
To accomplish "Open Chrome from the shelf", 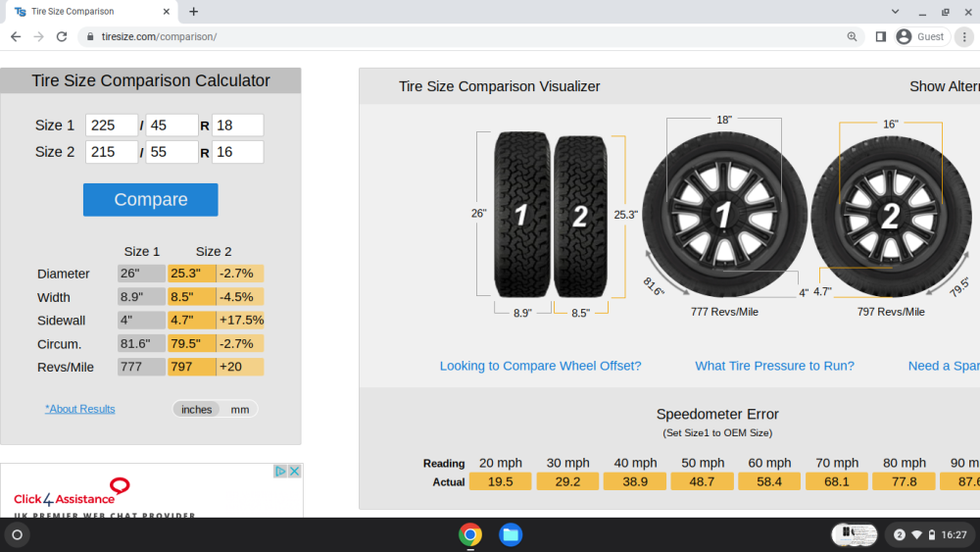I will click(470, 535).
